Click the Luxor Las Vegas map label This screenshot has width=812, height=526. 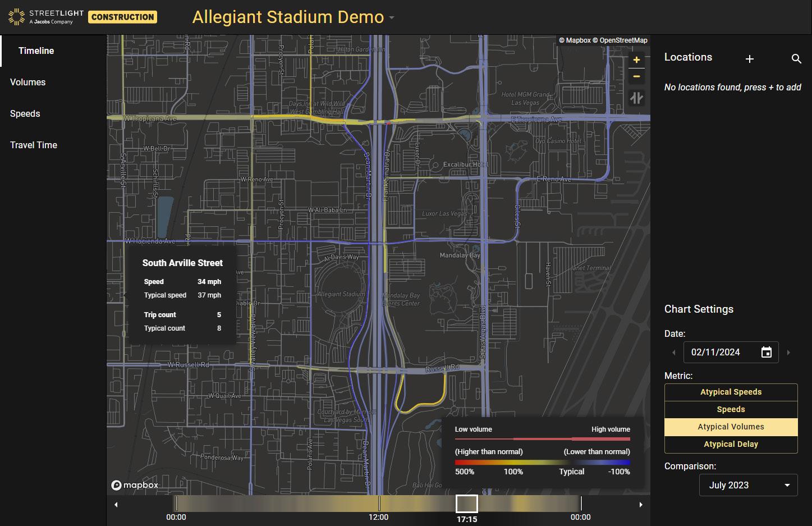pos(444,214)
